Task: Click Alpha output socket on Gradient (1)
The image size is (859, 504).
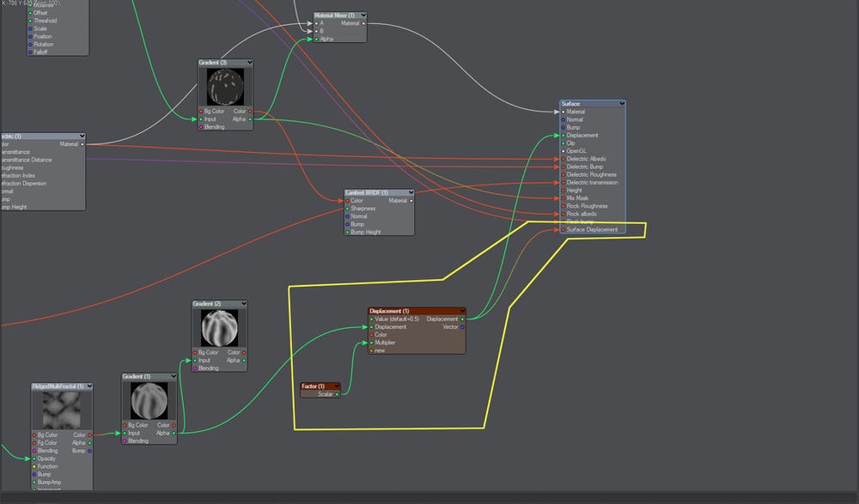Action: point(174,434)
